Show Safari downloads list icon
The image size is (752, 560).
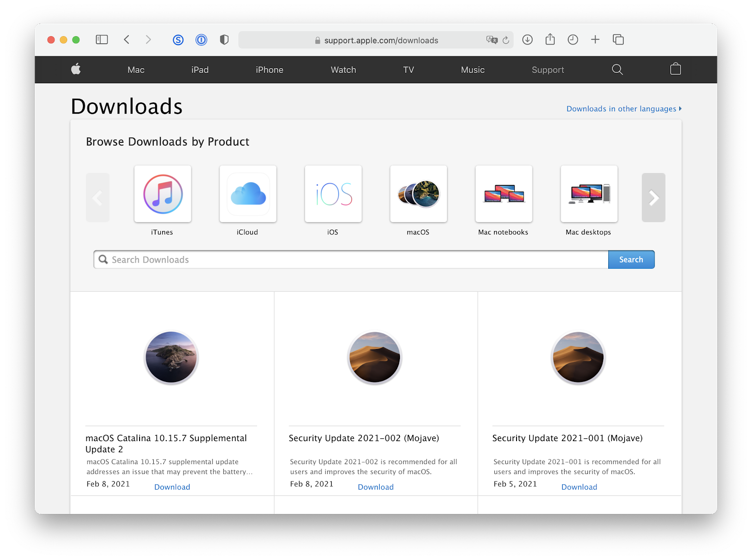(527, 40)
